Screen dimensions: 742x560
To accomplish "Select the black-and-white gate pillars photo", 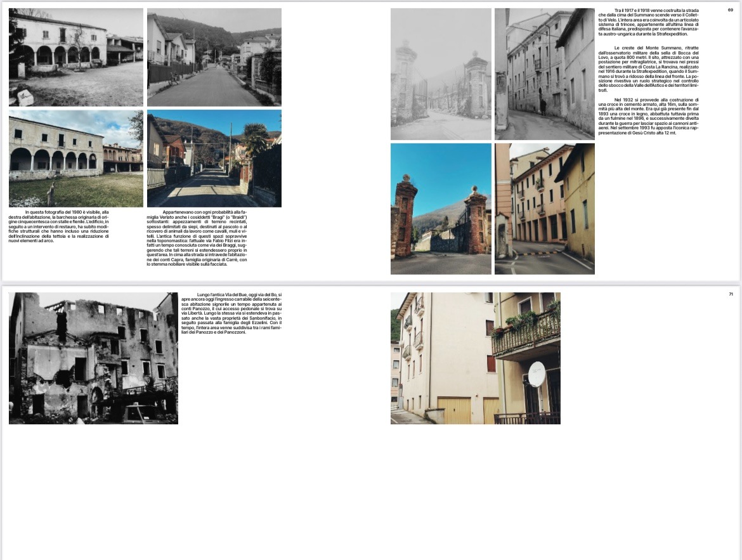I will click(441, 74).
